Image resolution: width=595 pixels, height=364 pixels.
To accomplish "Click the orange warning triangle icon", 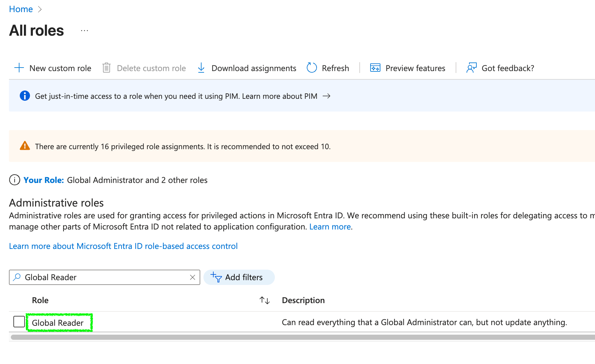I will pyautogui.click(x=25, y=146).
